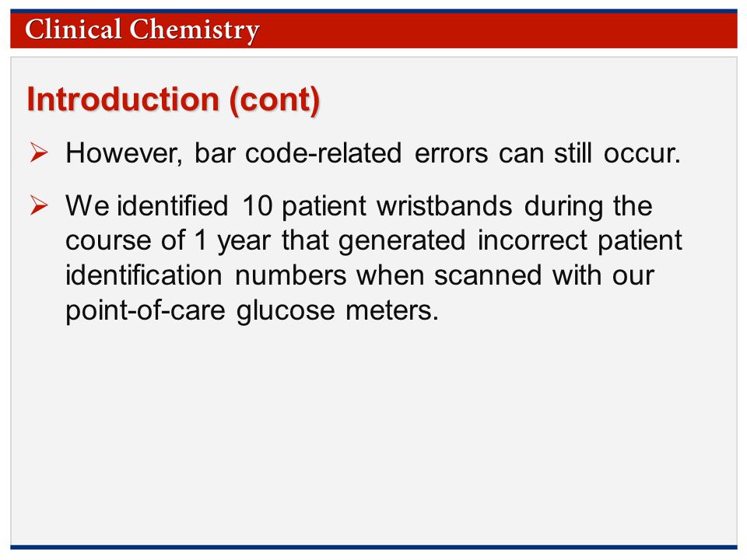Click the word glucose
Screen dimensions: 747x560
tap(286, 311)
